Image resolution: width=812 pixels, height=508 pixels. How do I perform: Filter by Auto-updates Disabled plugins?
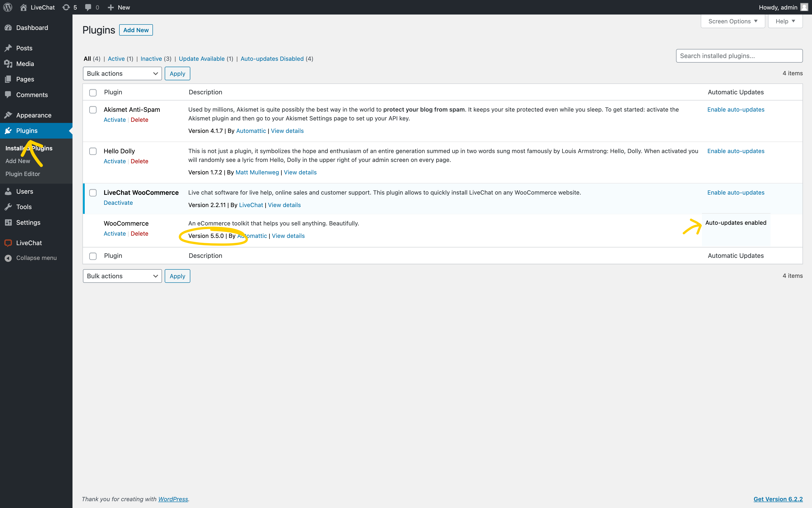click(272, 59)
